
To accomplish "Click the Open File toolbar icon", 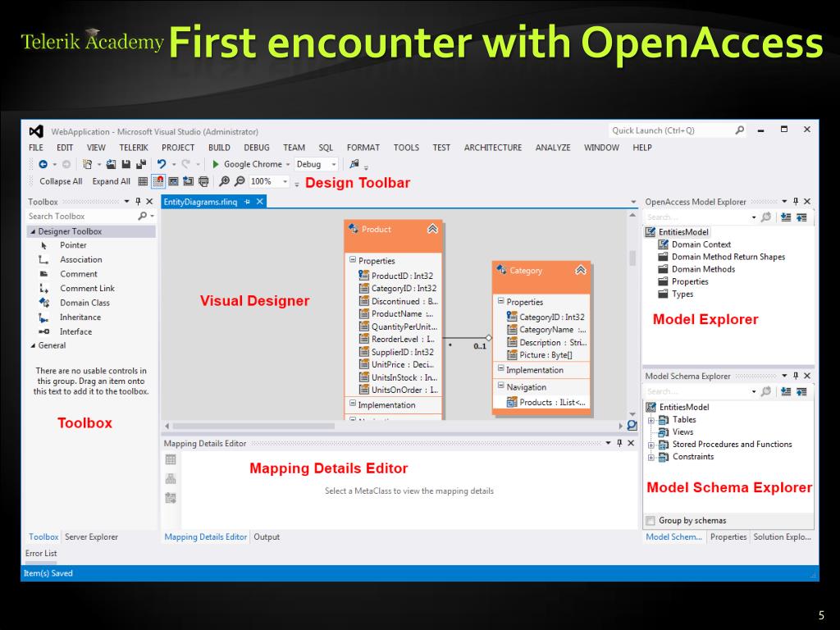I will click(x=111, y=164).
